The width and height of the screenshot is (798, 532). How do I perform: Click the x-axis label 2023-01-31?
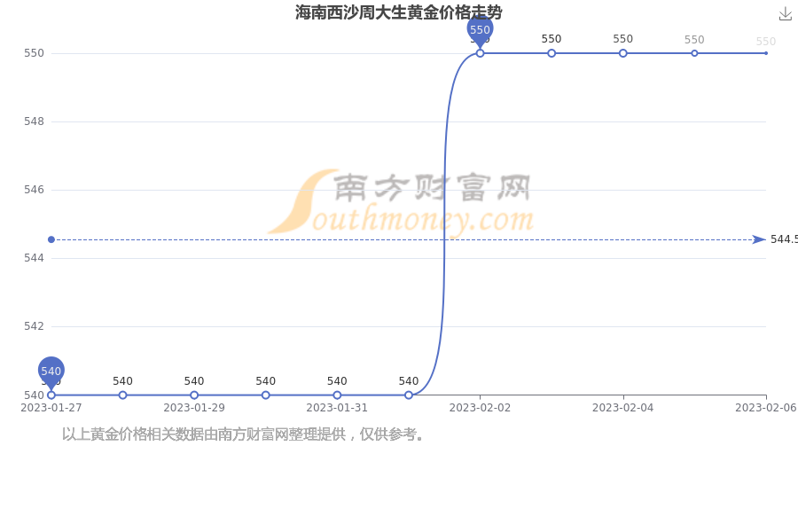[x=337, y=408]
